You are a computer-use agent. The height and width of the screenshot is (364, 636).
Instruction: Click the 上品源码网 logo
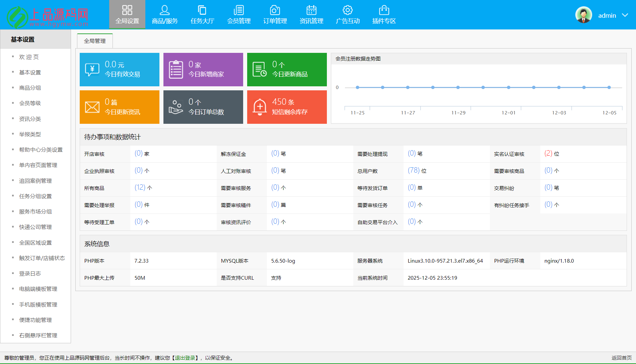[47, 14]
